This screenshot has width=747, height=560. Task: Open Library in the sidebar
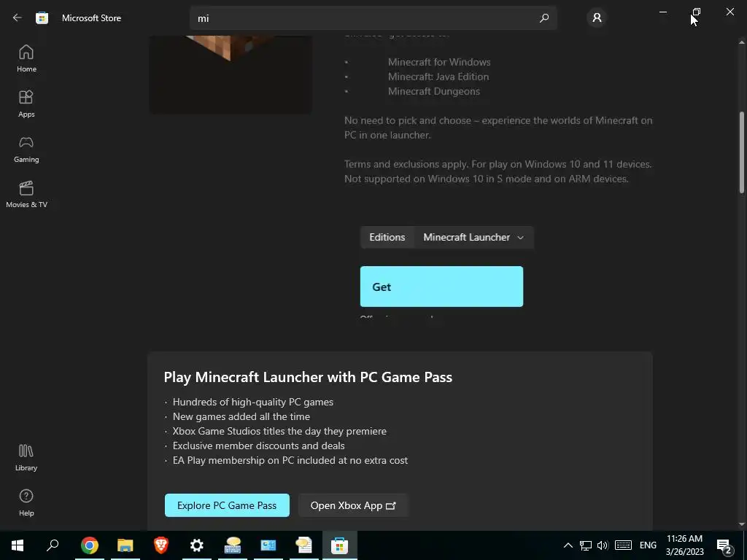tap(26, 458)
